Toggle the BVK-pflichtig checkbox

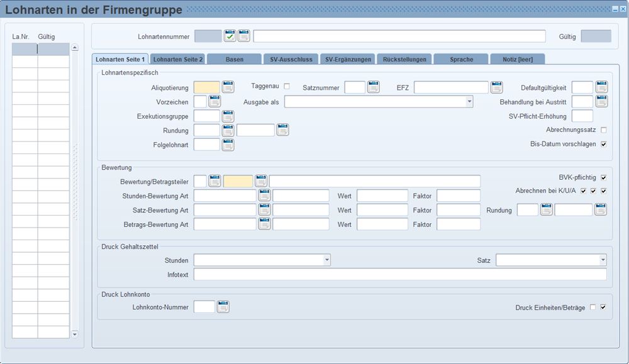click(x=604, y=177)
